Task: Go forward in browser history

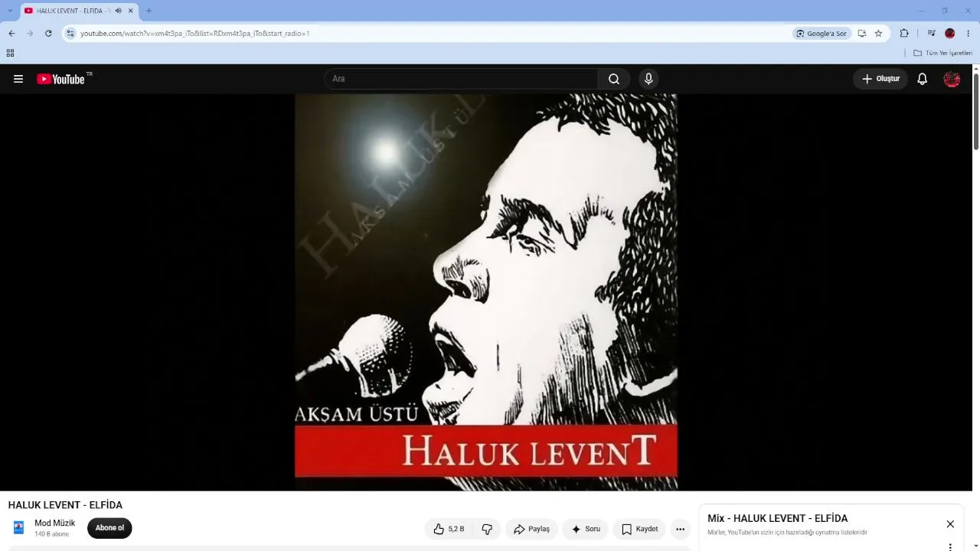Action: [x=30, y=34]
